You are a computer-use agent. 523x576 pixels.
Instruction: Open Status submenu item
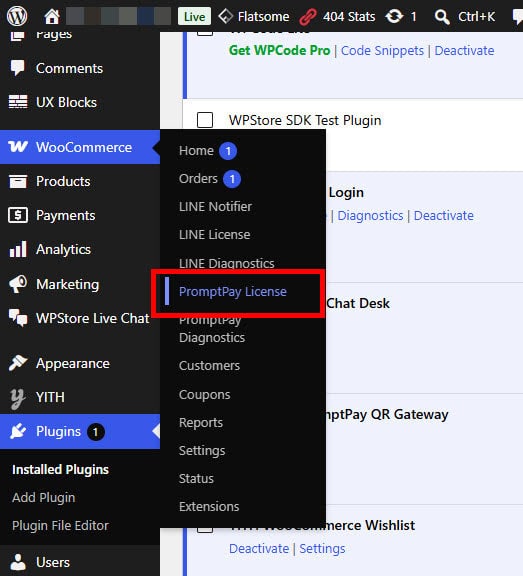point(196,478)
